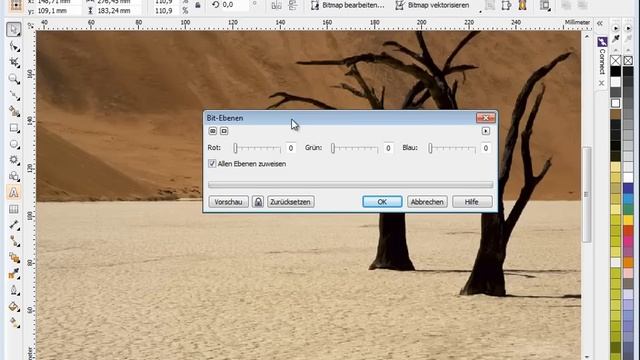This screenshot has width=640, height=360.
Task: Select the Shape tool in the toolbox
Action: coord(14,47)
